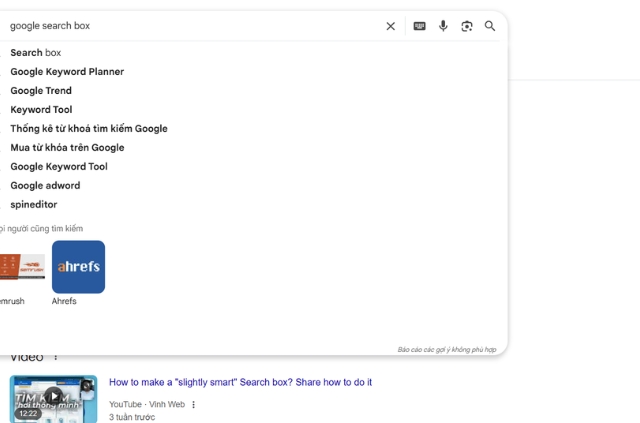The width and height of the screenshot is (640, 423).
Task: Start voice search with microphone
Action: (443, 26)
